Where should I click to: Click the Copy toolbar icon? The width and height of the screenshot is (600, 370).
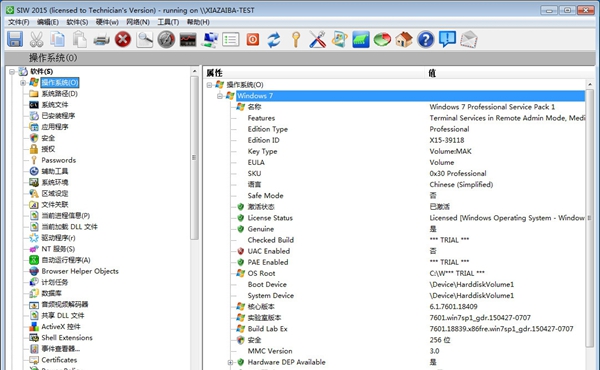click(58, 39)
